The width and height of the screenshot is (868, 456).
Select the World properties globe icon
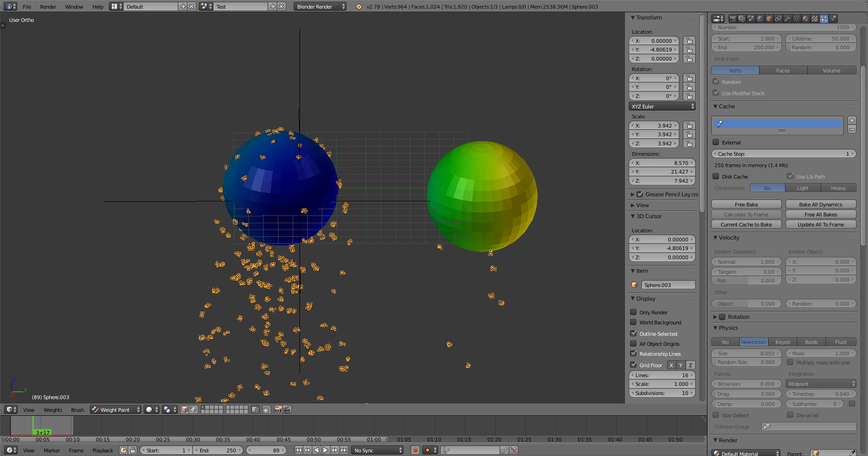[760, 18]
